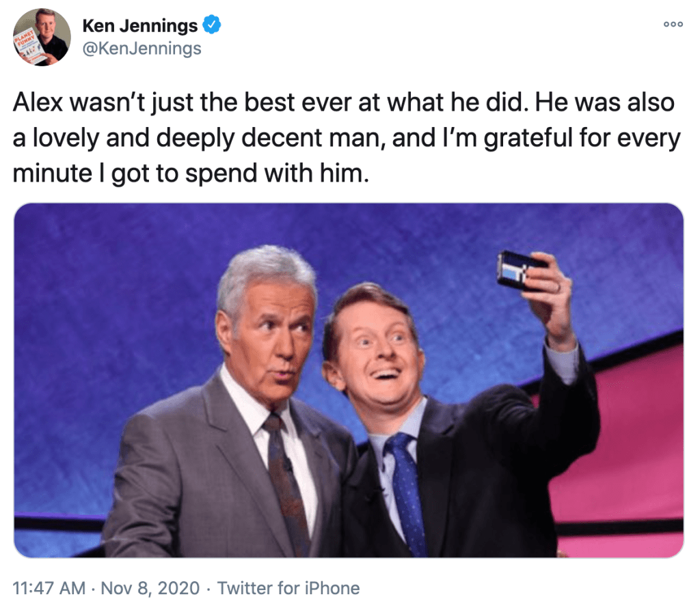Open the @KenJennings handle link

pos(142,48)
